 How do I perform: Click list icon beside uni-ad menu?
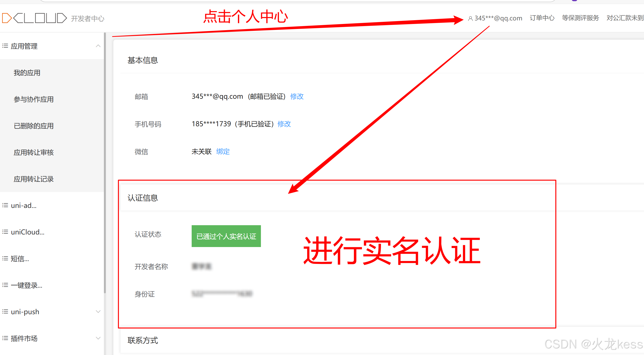tap(5, 206)
